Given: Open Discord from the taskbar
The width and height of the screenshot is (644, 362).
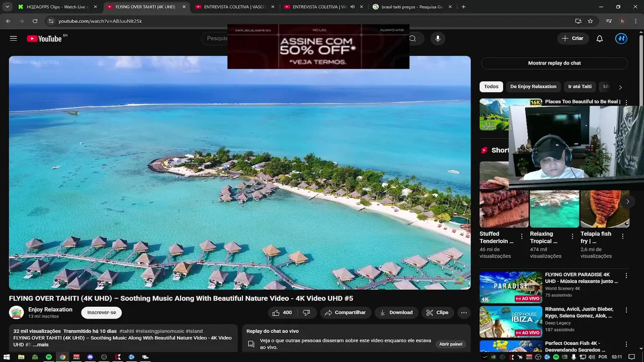Looking at the screenshot, I should pos(90,357).
